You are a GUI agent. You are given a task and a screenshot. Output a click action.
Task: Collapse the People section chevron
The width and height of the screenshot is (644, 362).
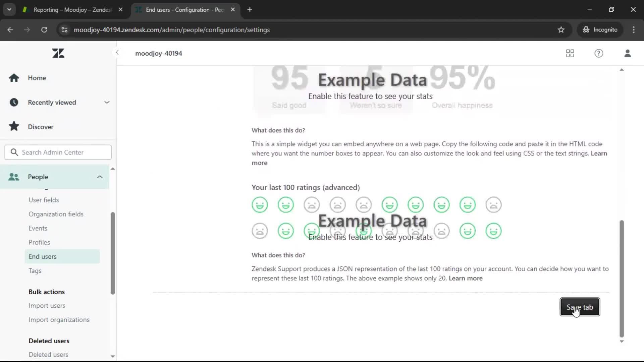[100, 177]
